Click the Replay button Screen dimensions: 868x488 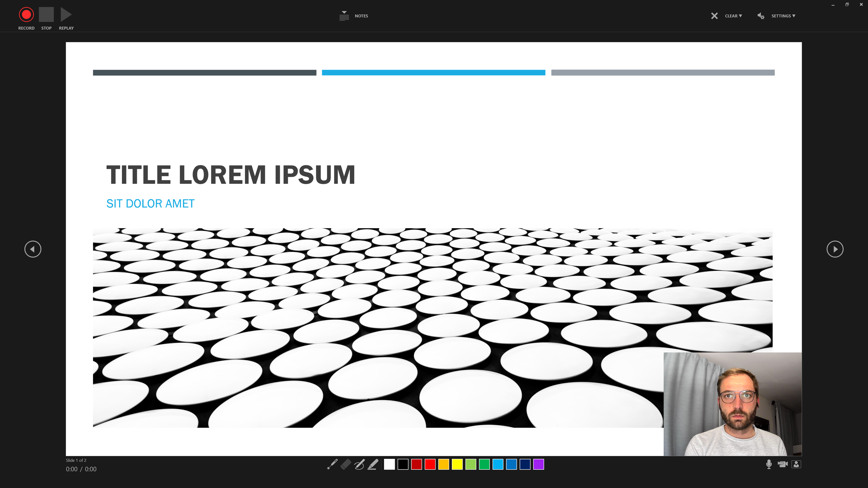[x=66, y=15]
